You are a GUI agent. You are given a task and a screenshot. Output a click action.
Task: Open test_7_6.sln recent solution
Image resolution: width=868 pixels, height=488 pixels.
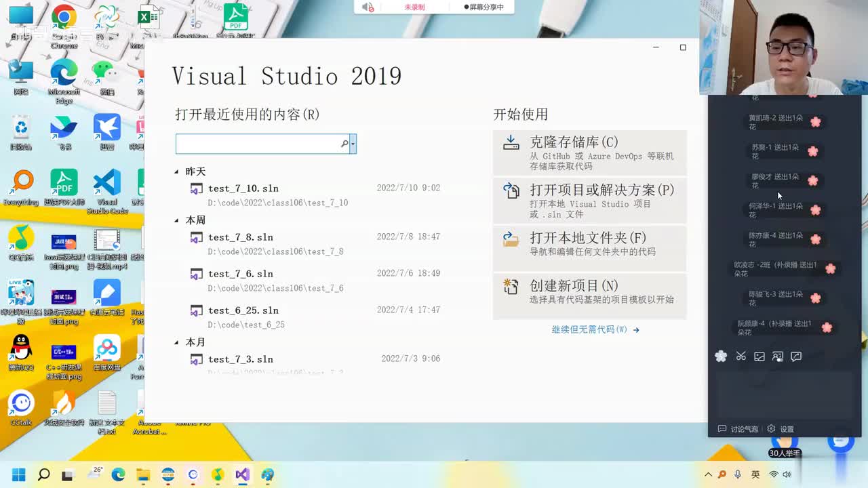(x=314, y=280)
